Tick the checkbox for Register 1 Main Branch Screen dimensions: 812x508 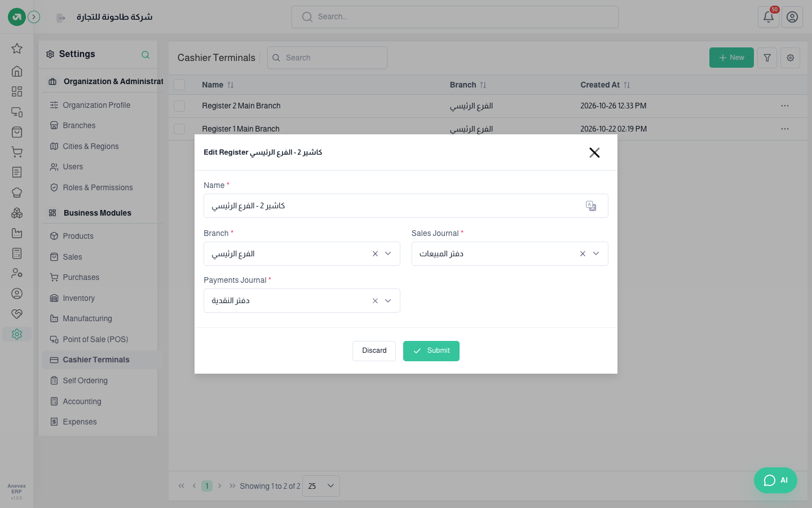coord(179,129)
